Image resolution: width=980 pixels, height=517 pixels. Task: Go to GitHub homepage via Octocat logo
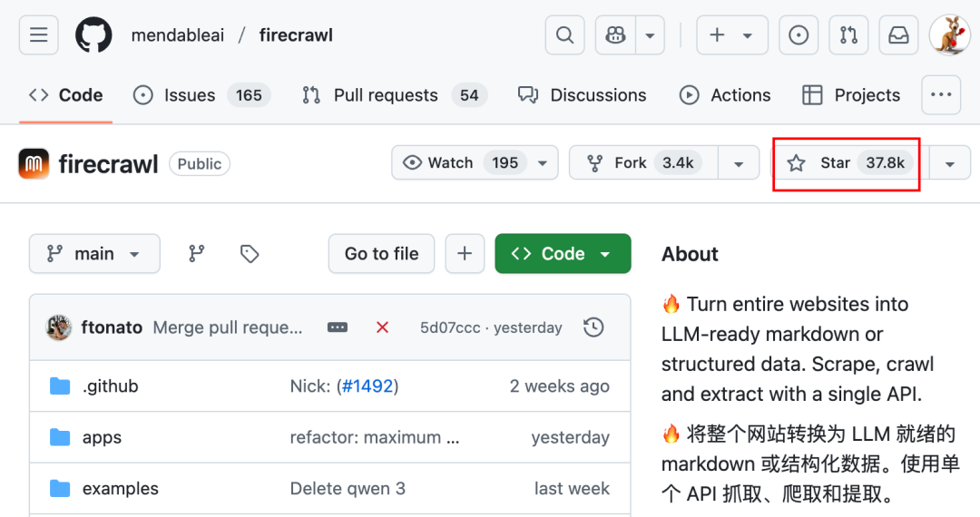tap(93, 35)
